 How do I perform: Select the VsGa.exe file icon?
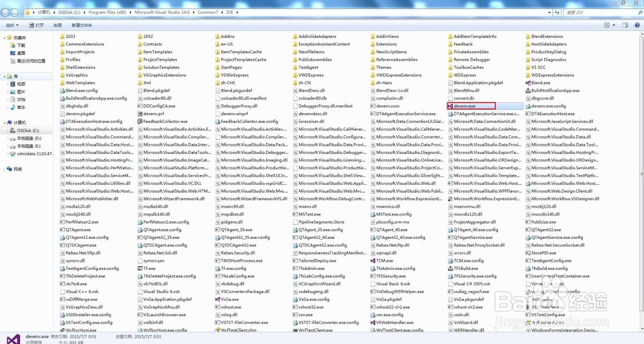(x=218, y=299)
